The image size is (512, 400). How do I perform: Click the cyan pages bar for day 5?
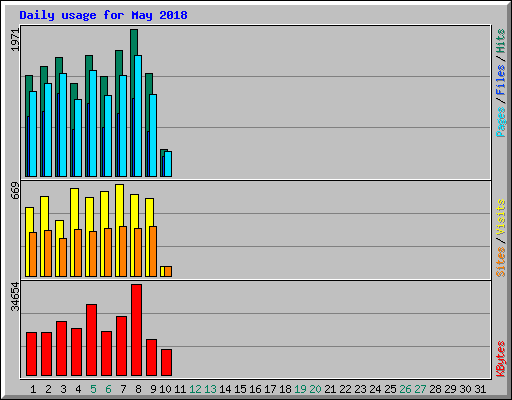[93, 123]
